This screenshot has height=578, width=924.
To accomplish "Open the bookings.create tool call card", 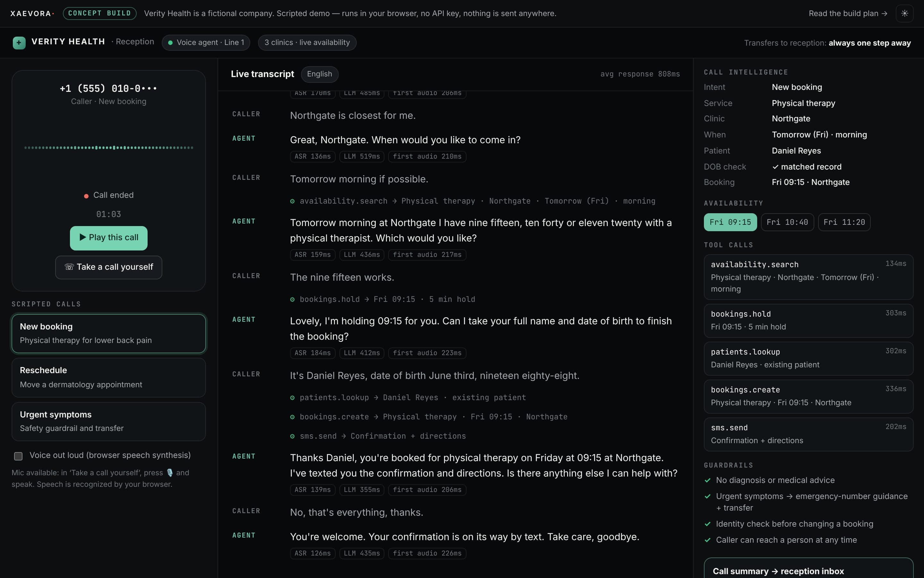I will [x=808, y=396].
